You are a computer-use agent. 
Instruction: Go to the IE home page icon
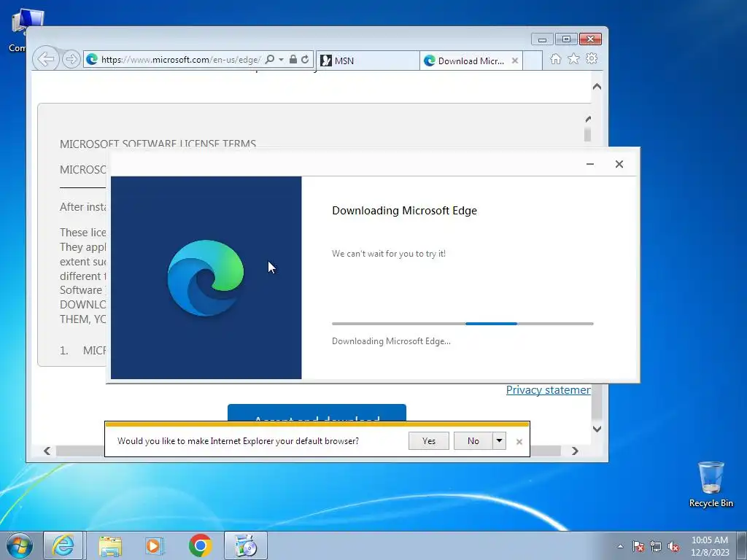pos(555,58)
